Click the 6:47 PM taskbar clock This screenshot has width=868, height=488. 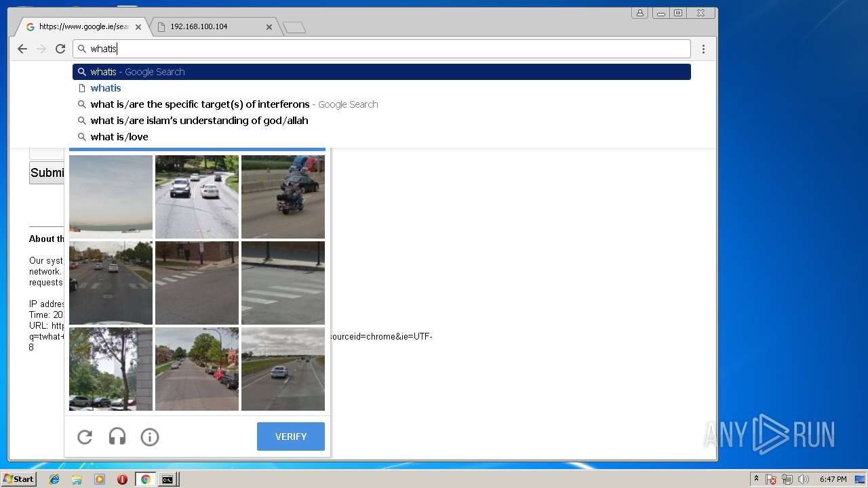tap(833, 479)
